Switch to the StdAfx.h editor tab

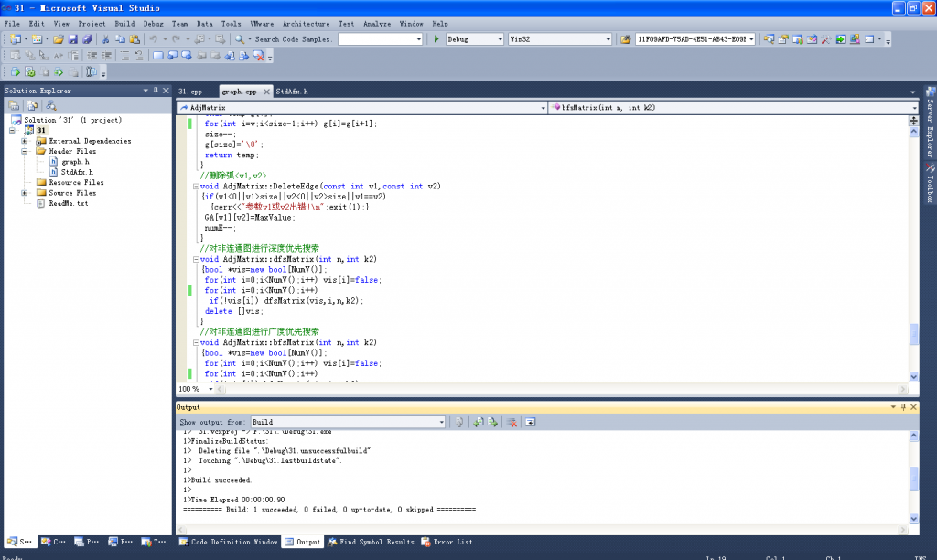click(x=292, y=92)
